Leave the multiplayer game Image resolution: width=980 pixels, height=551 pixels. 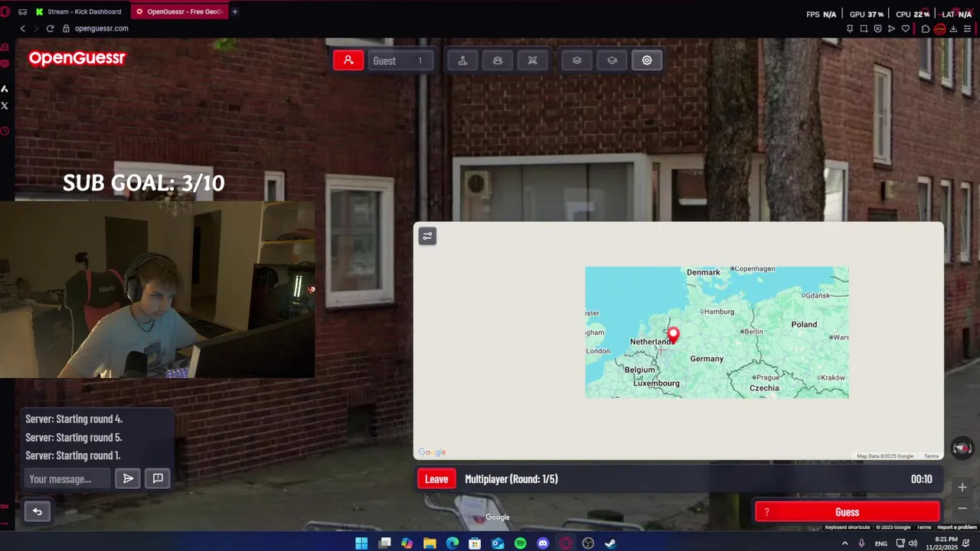click(436, 479)
